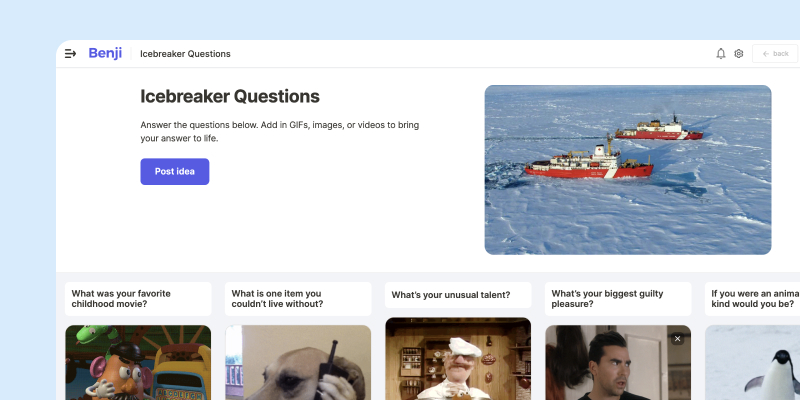Select the item you couldn't live without card
Viewport: 800px width, 400px height.
(298, 299)
